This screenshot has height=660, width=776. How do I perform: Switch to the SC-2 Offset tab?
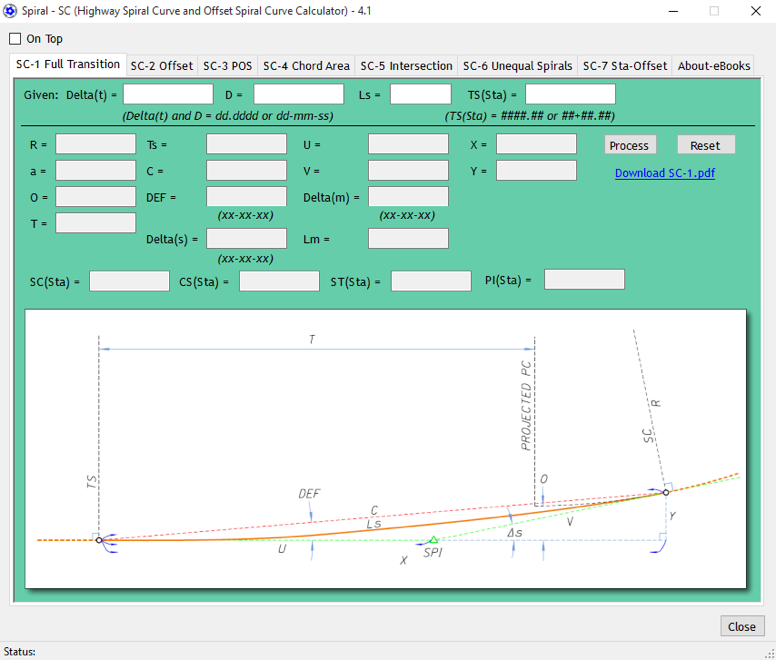point(161,66)
